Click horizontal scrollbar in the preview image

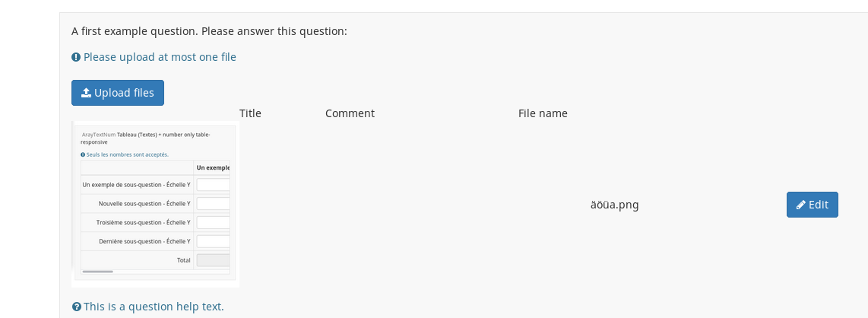point(97,271)
